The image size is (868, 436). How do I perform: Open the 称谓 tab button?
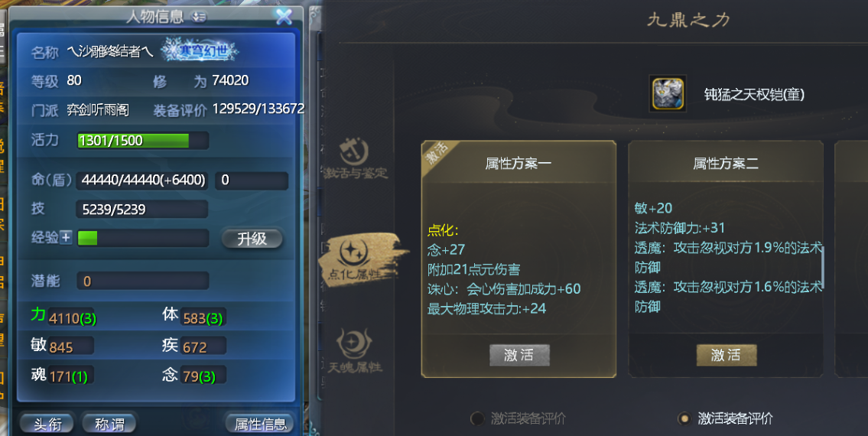coord(109,424)
